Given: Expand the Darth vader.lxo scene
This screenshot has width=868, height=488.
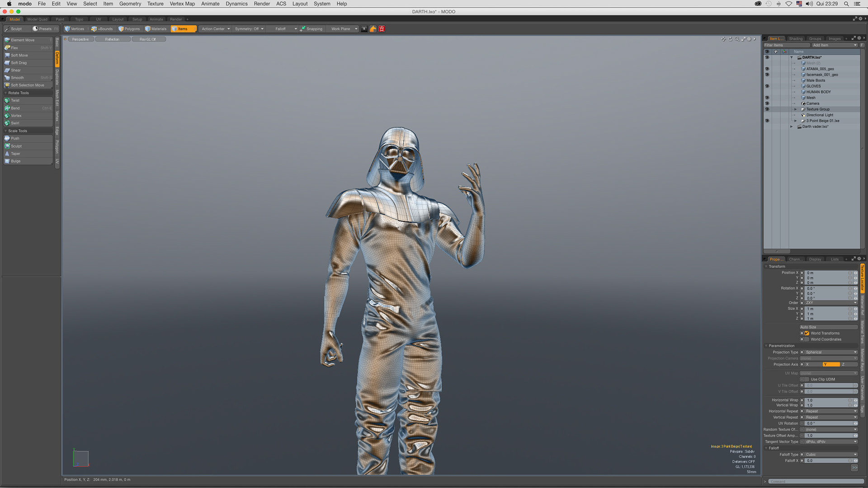Looking at the screenshot, I should [x=792, y=127].
